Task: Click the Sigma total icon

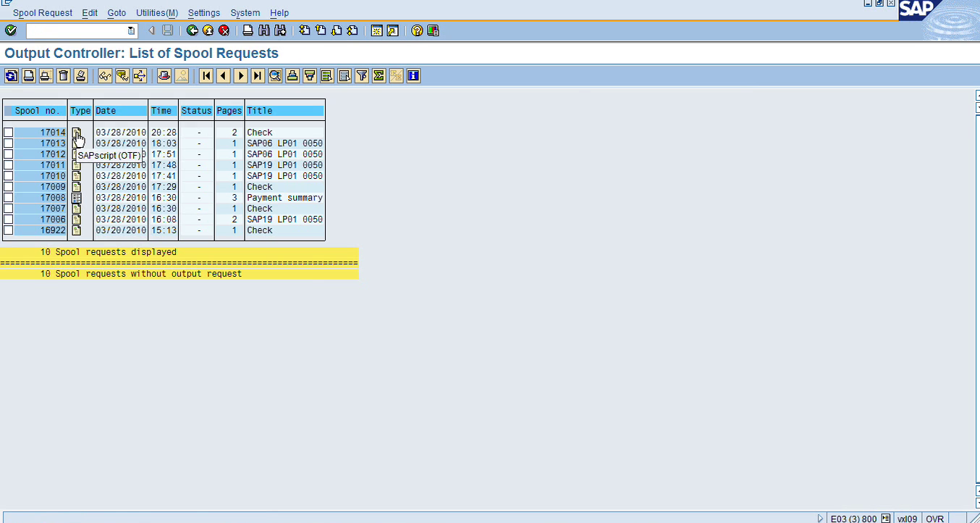Action: [379, 75]
